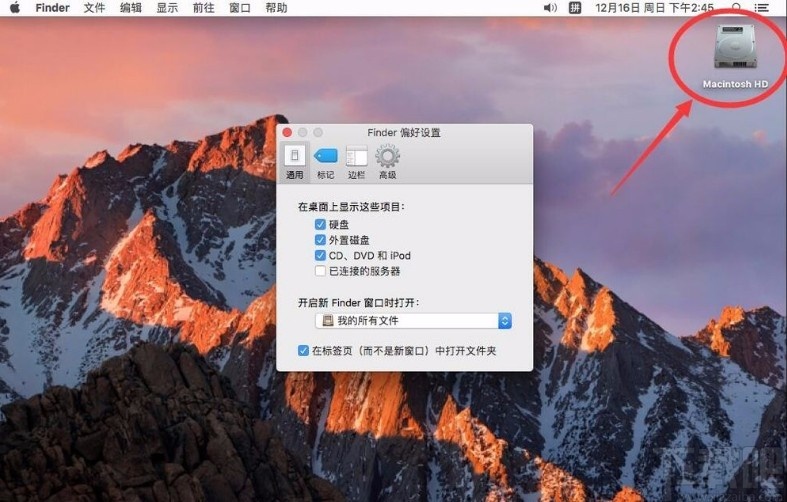Open the Finder application menu
Screen dimensions: 787x502
click(52, 8)
